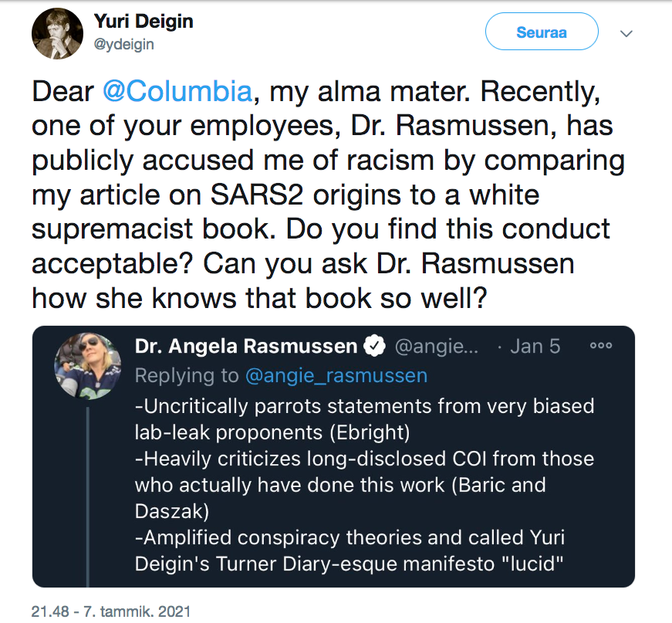Expand the tweet options chevron
Image resolution: width=672 pixels, height=623 pixels.
pyautogui.click(x=626, y=33)
